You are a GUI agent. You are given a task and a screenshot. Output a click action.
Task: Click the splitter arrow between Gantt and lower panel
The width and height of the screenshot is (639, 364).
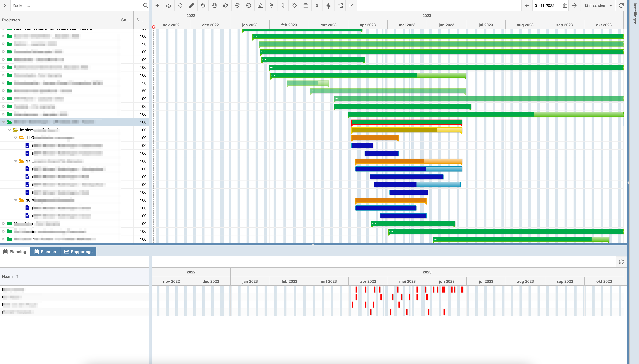[x=313, y=244]
